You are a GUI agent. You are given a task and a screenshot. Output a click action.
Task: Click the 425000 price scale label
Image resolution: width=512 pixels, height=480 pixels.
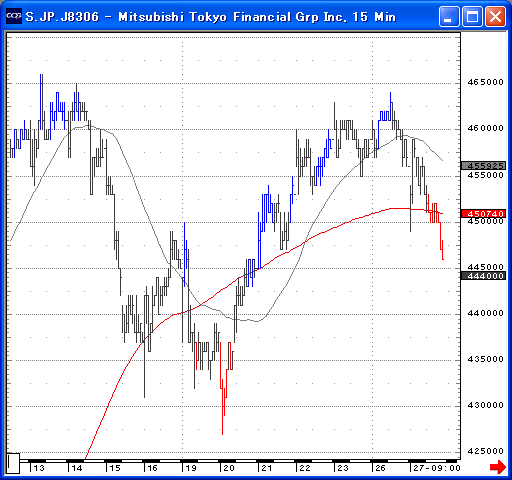tap(485, 451)
